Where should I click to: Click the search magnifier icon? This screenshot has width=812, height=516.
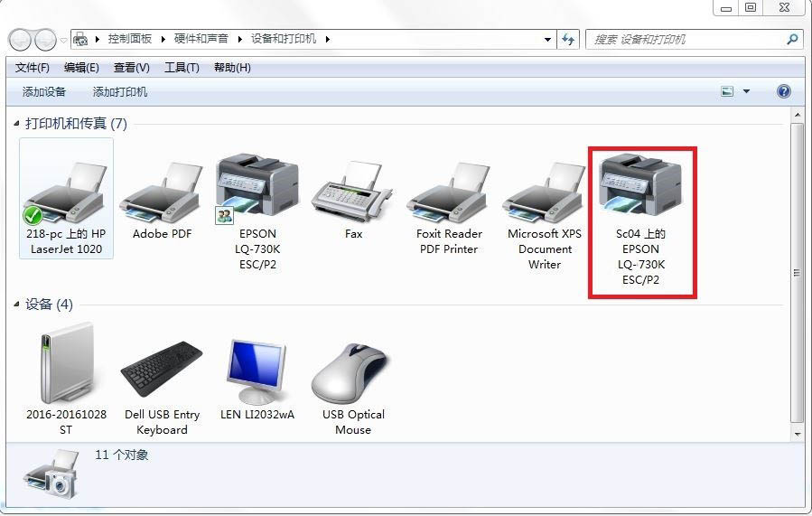tap(792, 39)
